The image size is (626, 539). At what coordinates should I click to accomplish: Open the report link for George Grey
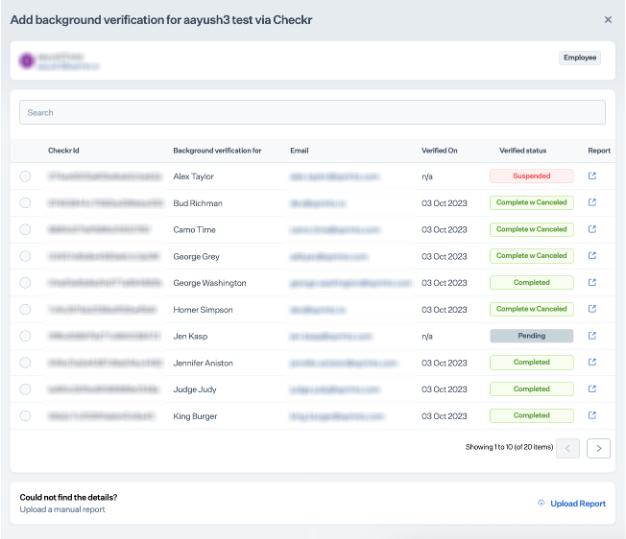click(x=592, y=256)
